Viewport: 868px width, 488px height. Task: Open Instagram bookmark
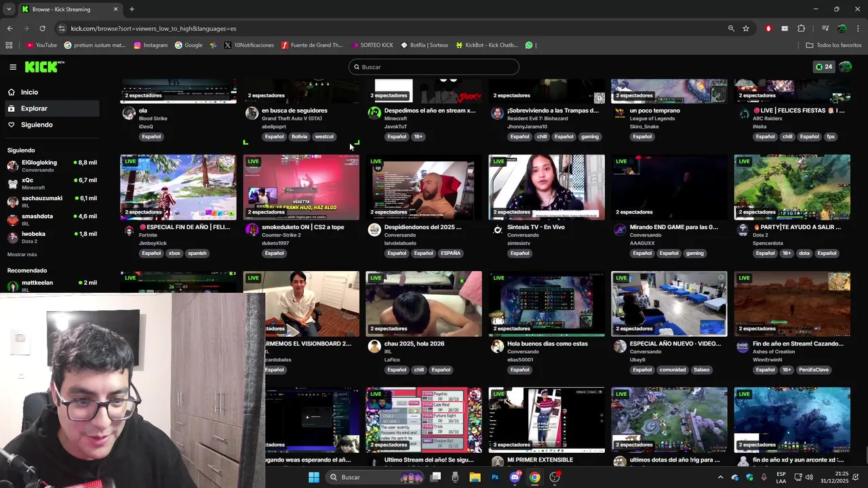[x=151, y=45]
